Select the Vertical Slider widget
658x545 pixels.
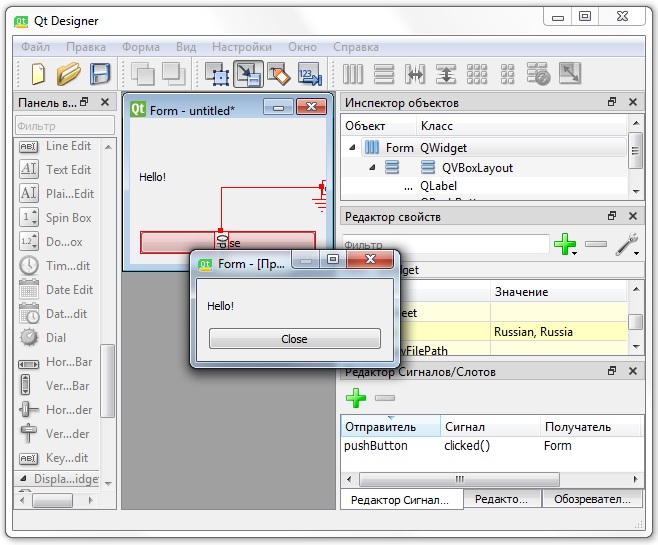tap(57, 434)
